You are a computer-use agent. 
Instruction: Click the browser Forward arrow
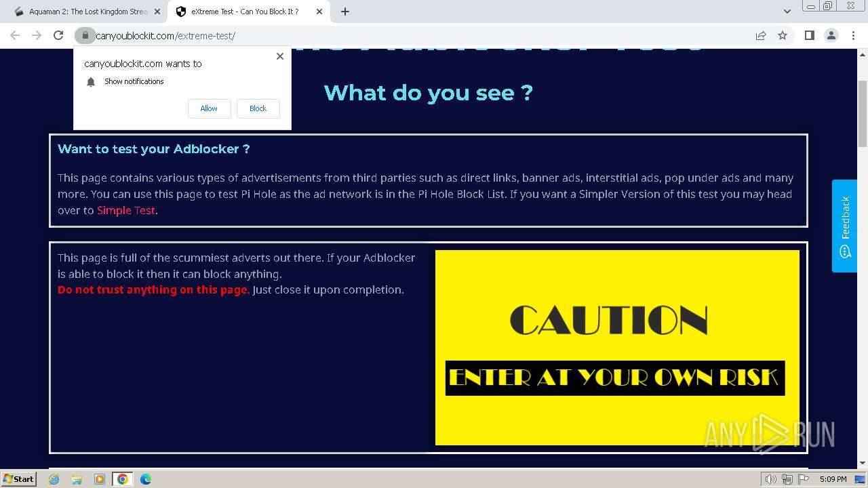(x=37, y=35)
